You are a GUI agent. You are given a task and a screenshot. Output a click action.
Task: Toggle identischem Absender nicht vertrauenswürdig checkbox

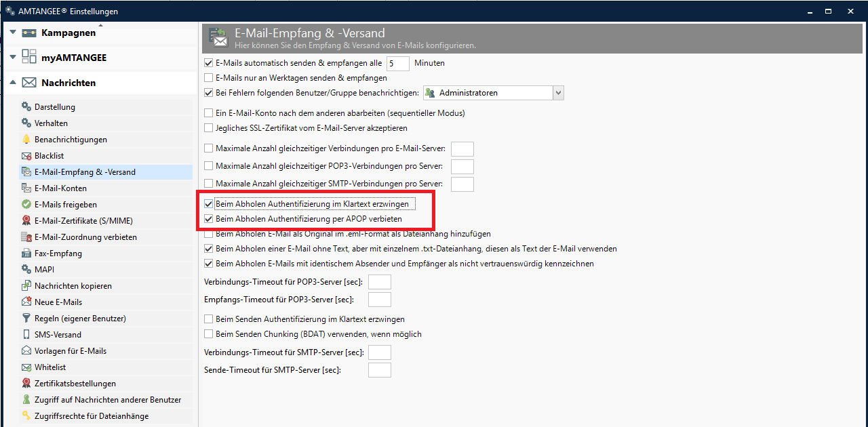(x=209, y=264)
